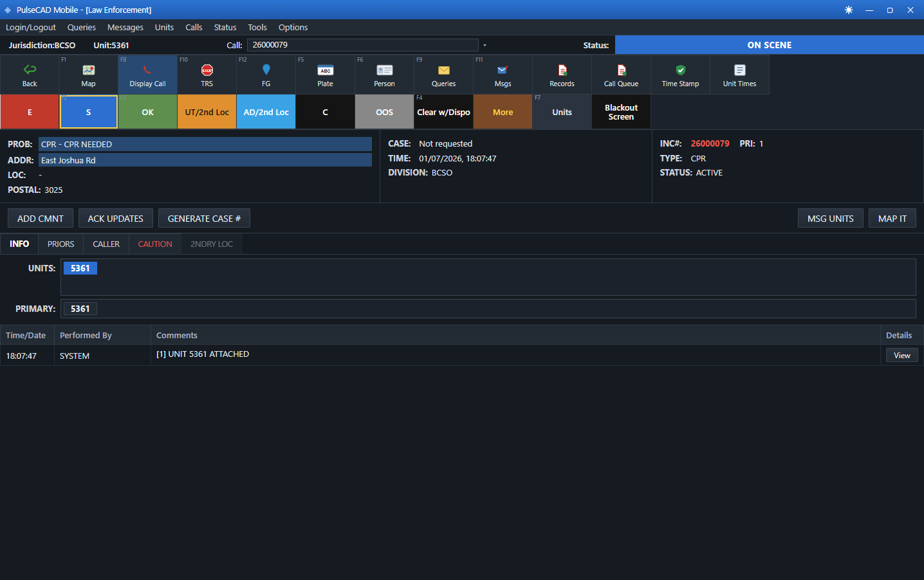Click the AD/2nd Loc status button
Viewport: 924px width, 580px height.
click(266, 112)
